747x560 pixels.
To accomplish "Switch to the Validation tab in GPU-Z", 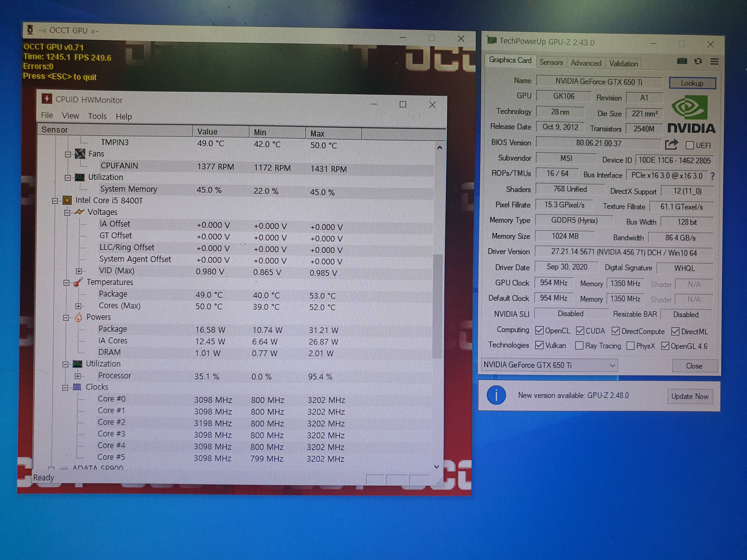I will click(x=623, y=64).
